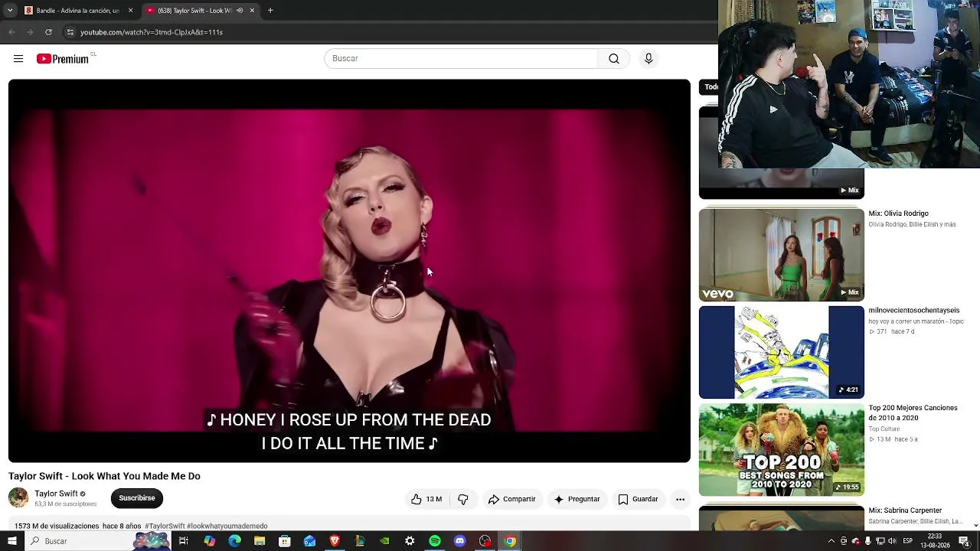Start voice search with the microphone icon

648,59
